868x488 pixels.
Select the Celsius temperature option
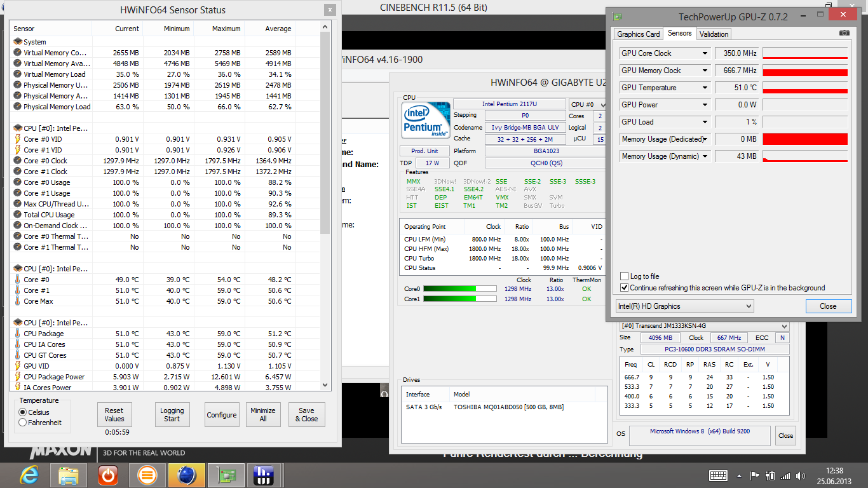pyautogui.click(x=23, y=412)
